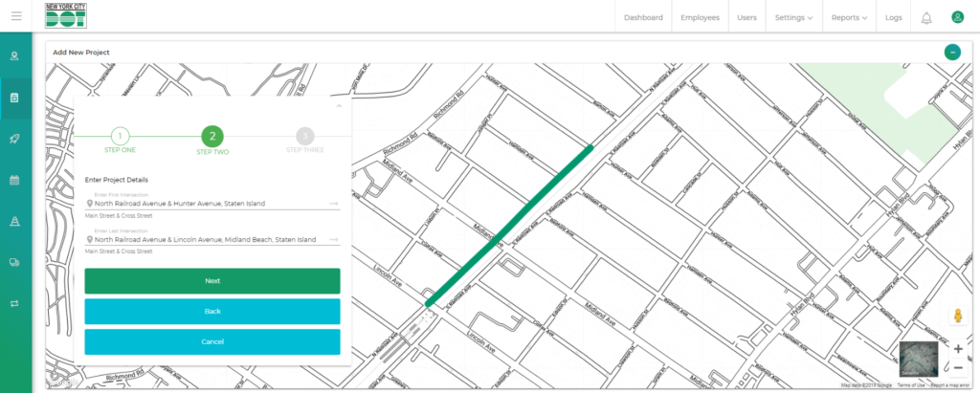The width and height of the screenshot is (980, 393).
Task: Click the first intersection input field
Action: pos(206,204)
